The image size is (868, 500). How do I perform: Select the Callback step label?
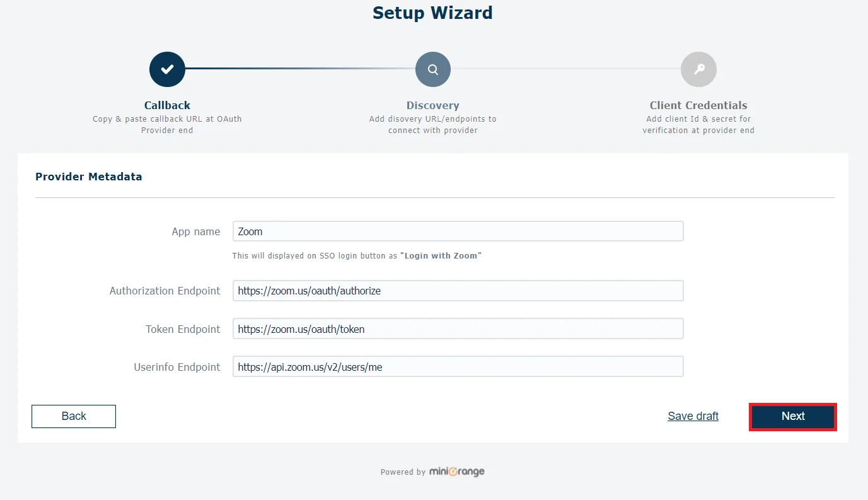click(x=167, y=105)
